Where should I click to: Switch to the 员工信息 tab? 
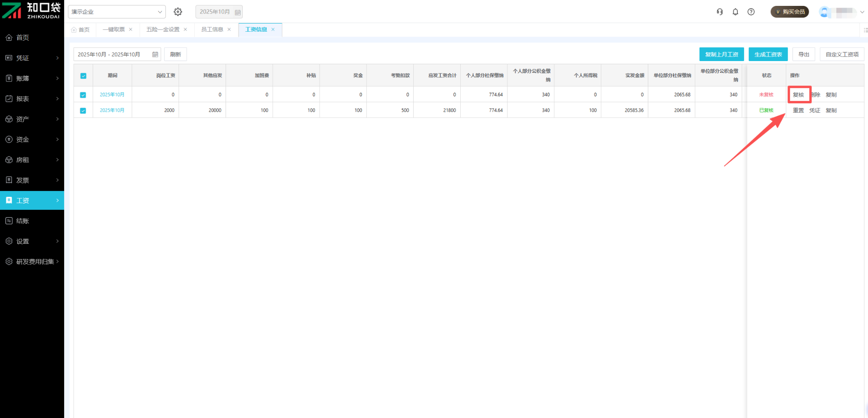pos(212,29)
